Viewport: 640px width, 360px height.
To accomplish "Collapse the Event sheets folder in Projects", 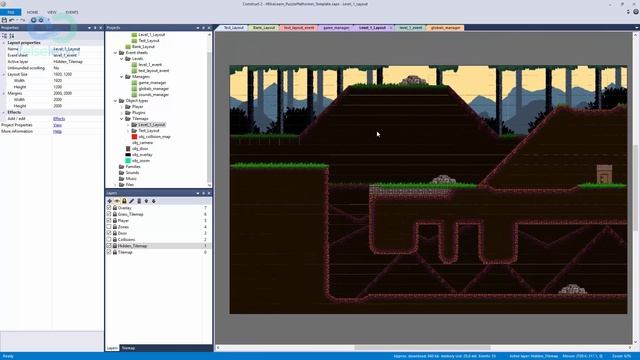I will tap(115, 53).
